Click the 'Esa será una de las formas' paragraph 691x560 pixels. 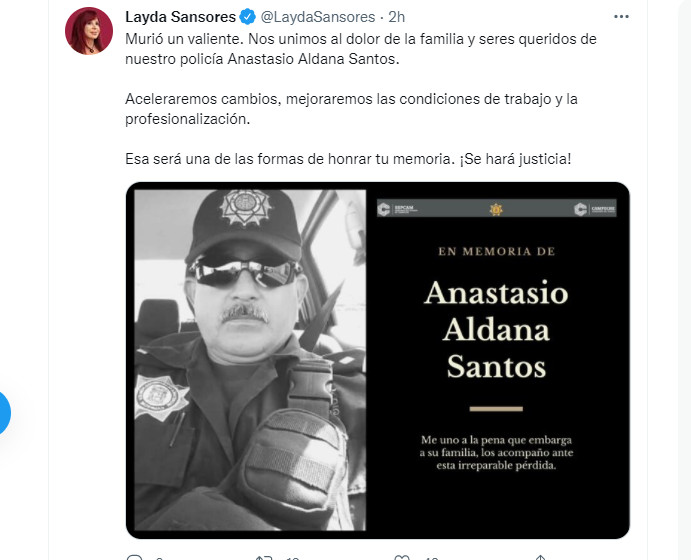[x=348, y=159]
